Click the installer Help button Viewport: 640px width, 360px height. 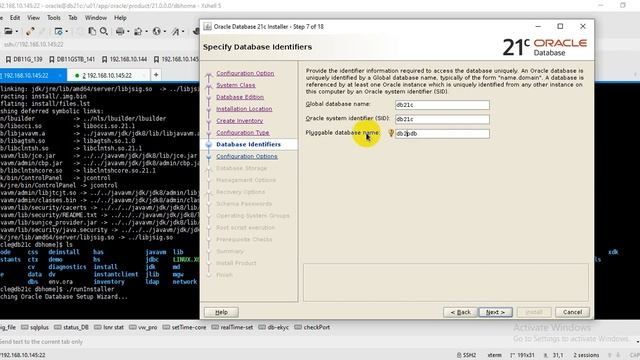tap(221, 312)
